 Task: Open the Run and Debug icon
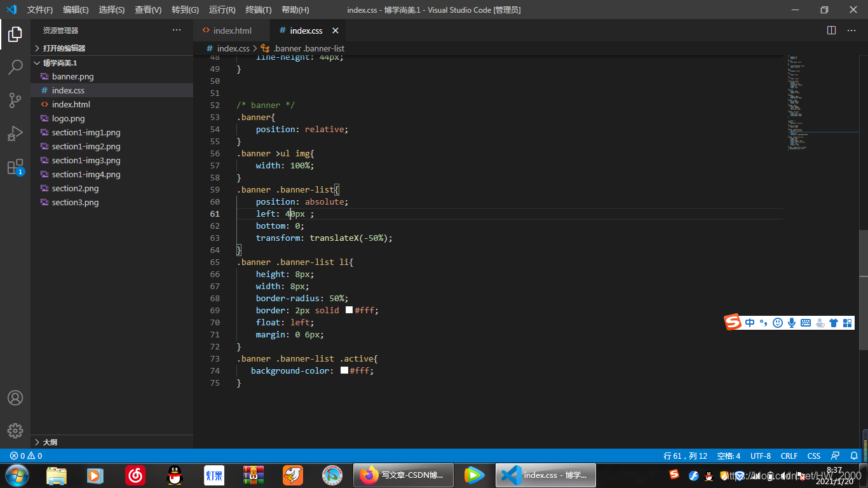tap(15, 133)
